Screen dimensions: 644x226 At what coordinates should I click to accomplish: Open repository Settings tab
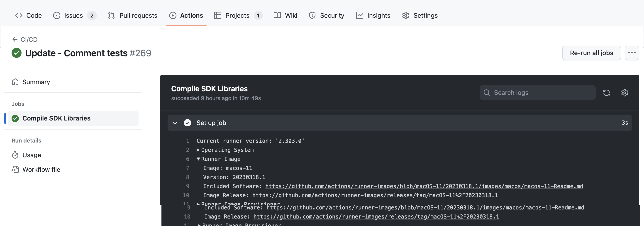tap(420, 15)
